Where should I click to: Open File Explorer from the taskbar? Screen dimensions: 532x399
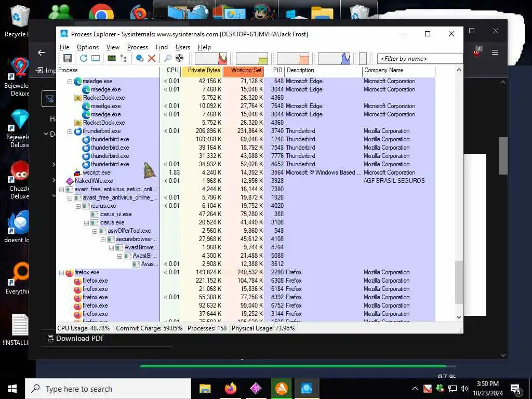tap(205, 389)
